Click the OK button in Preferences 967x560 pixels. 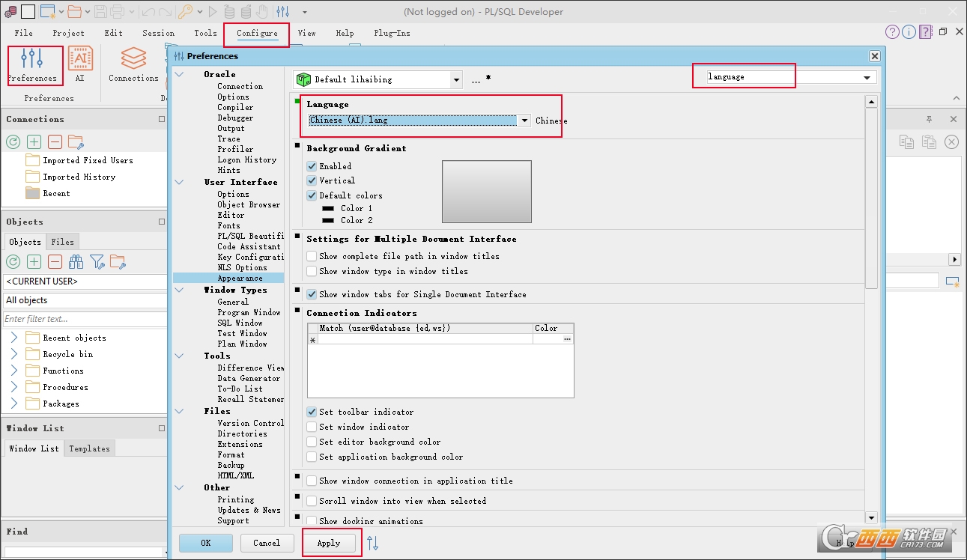pos(206,543)
